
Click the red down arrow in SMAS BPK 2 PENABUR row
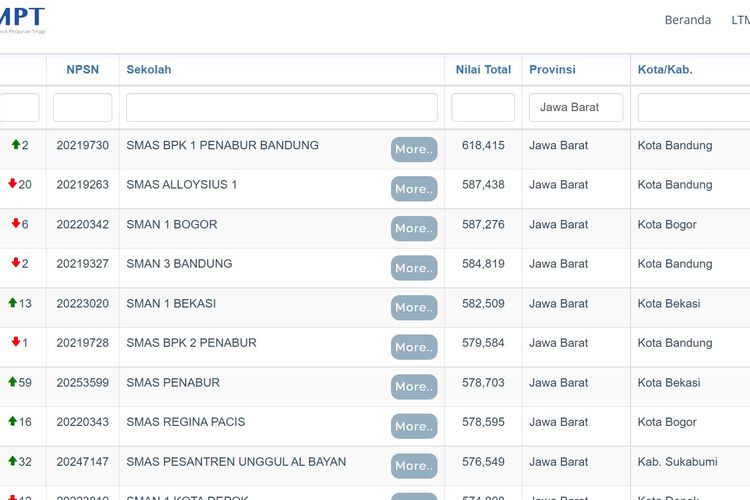16,342
